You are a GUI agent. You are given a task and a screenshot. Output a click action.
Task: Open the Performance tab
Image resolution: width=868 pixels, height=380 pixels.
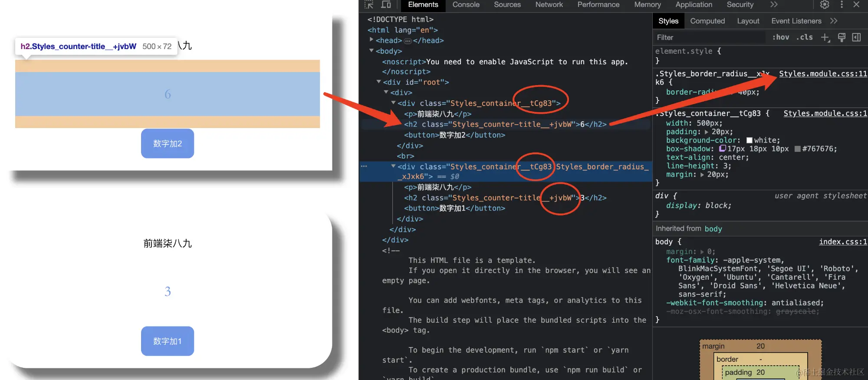coord(598,5)
